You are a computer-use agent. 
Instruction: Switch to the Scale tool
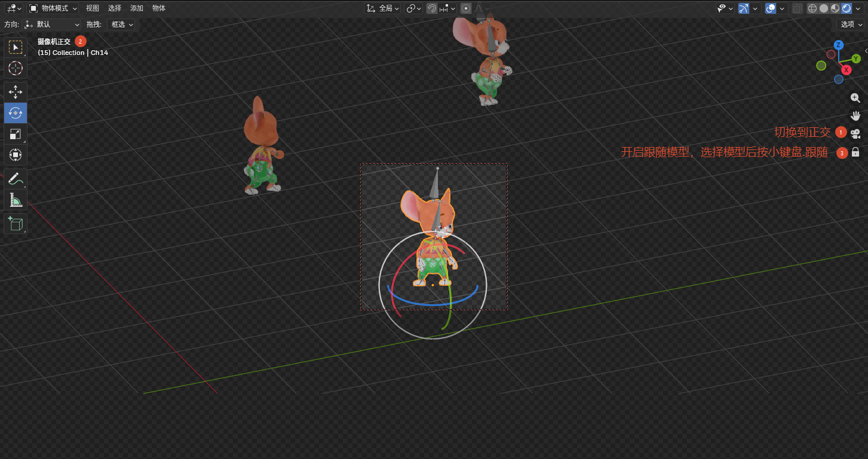click(16, 134)
